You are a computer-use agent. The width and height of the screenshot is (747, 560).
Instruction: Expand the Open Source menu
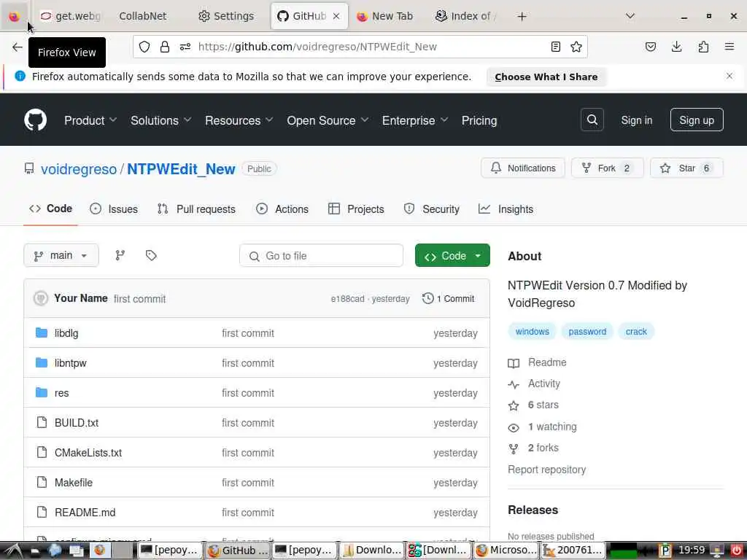pyautogui.click(x=328, y=120)
